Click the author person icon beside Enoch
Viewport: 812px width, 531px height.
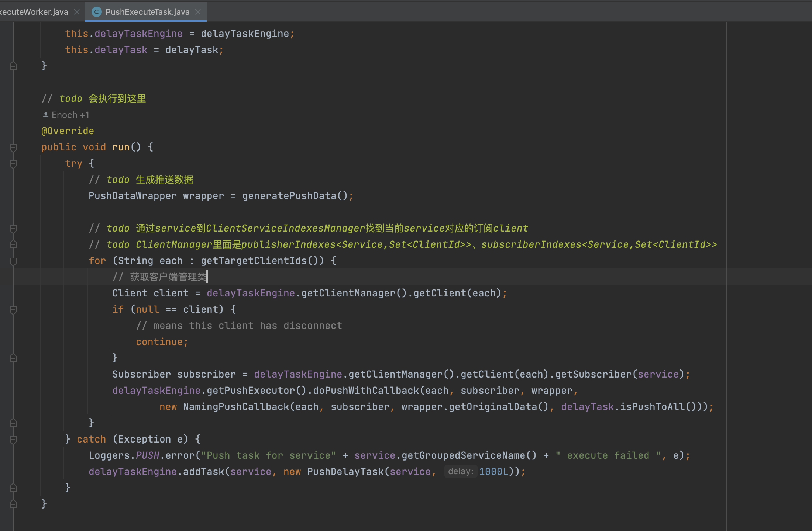point(46,115)
